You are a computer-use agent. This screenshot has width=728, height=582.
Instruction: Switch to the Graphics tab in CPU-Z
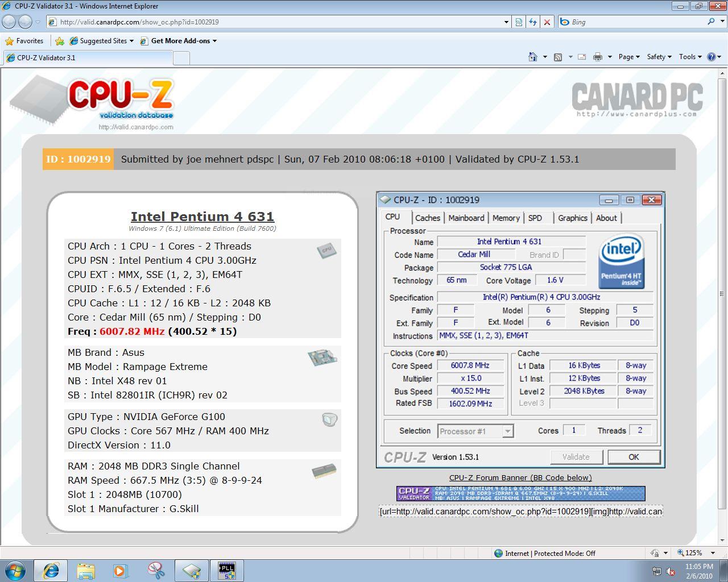pos(572,218)
